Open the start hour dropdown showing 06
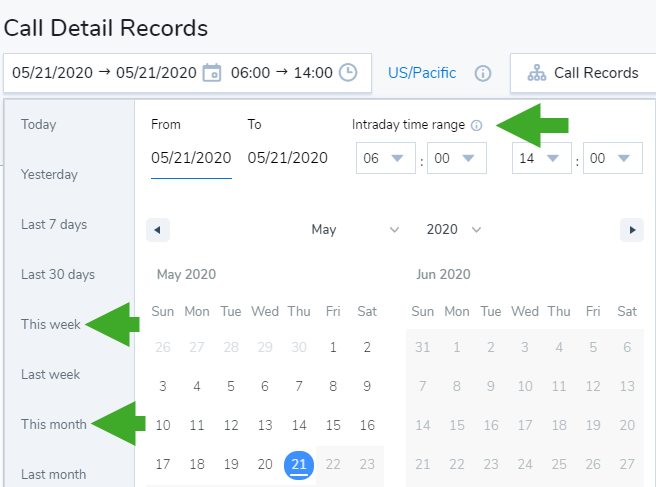The height and width of the screenshot is (487, 656). click(386, 158)
